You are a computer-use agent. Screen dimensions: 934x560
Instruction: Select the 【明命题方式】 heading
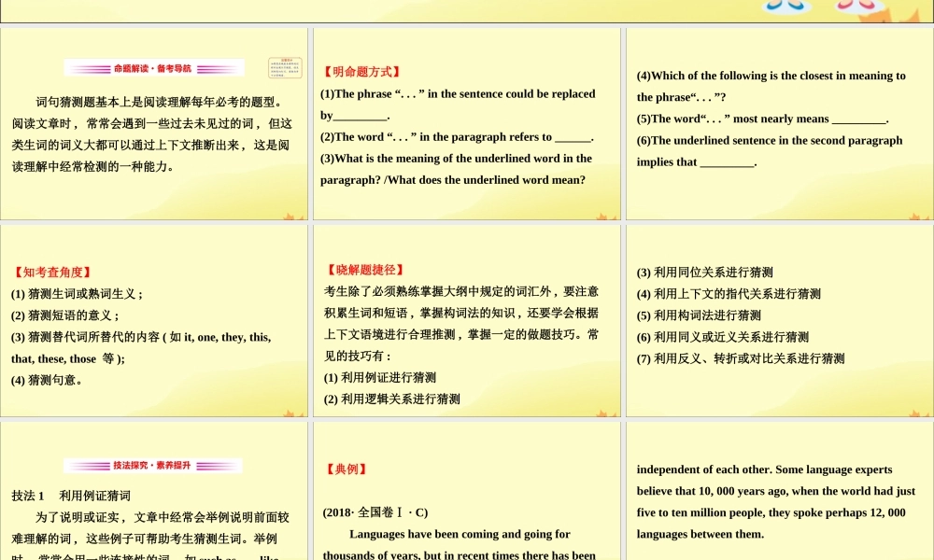tap(361, 72)
